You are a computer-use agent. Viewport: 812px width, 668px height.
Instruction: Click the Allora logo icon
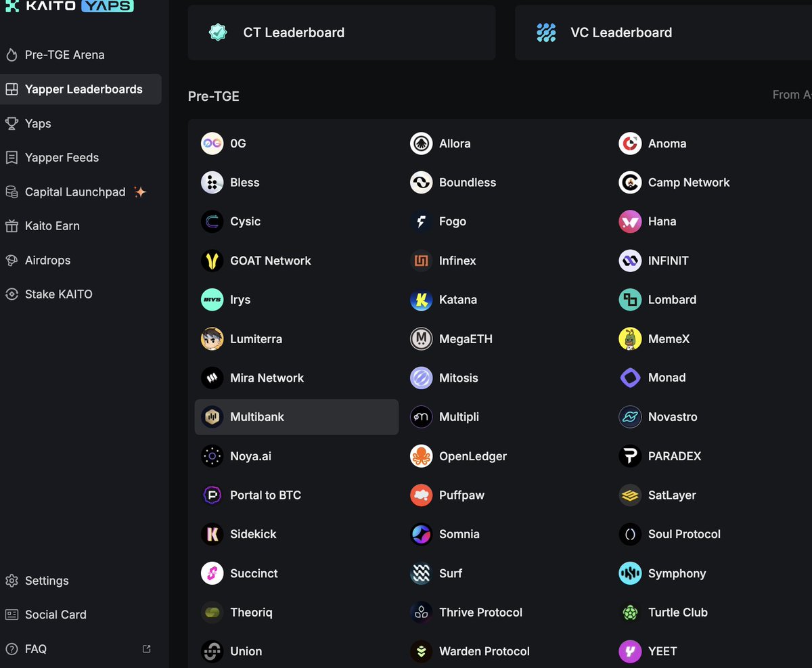[421, 143]
